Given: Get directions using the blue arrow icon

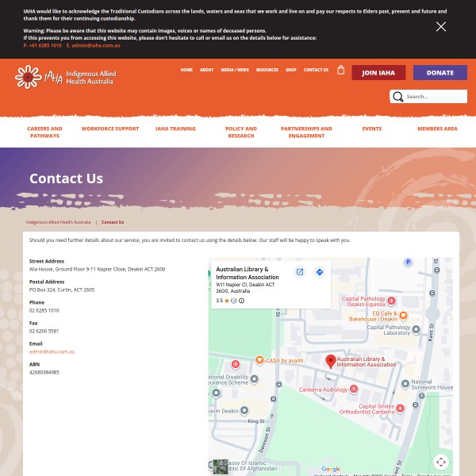Looking at the screenshot, I should pos(320,272).
